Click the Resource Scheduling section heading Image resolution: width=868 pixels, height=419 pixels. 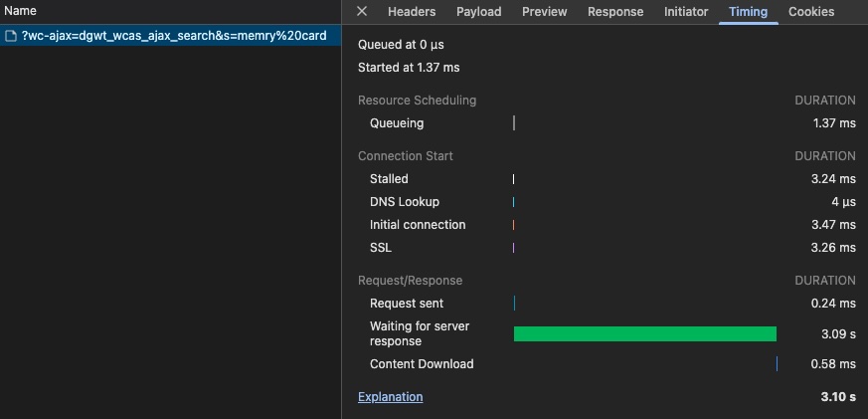tap(417, 101)
